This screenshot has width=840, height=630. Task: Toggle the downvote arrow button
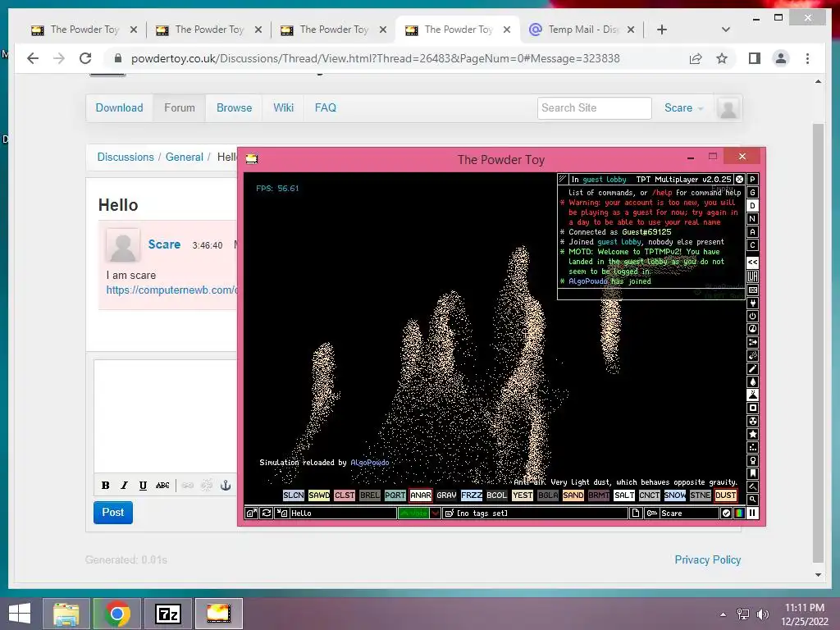click(x=435, y=513)
